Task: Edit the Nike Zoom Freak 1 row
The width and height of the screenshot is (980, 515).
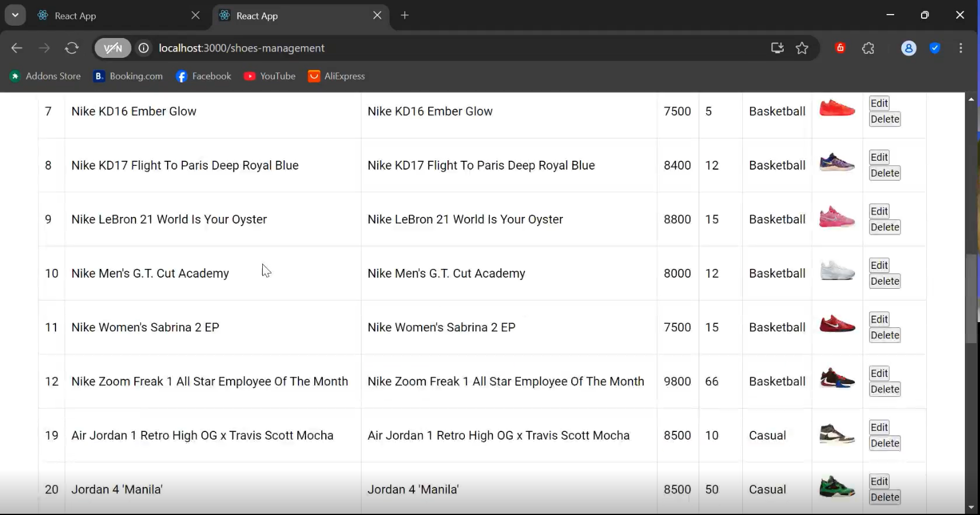Action: click(x=879, y=374)
